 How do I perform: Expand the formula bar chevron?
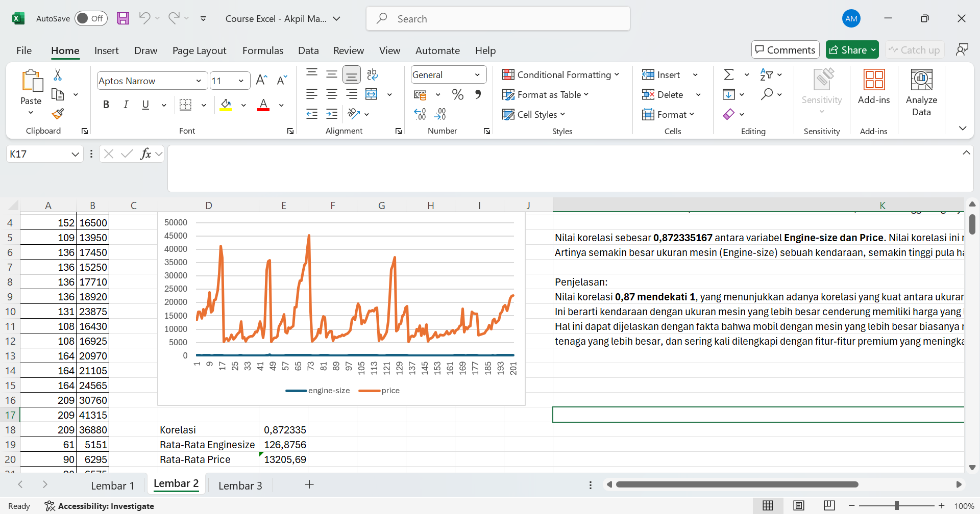tap(966, 152)
